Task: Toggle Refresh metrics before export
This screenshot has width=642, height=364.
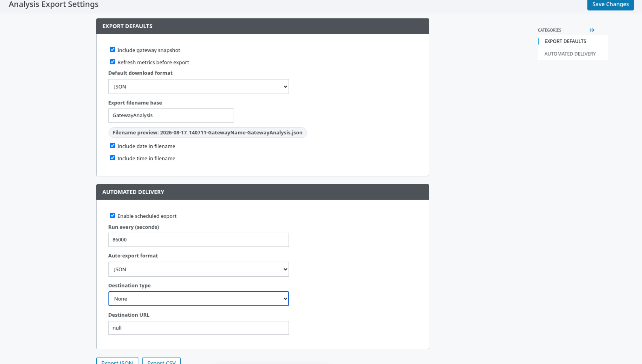Action: (x=112, y=62)
